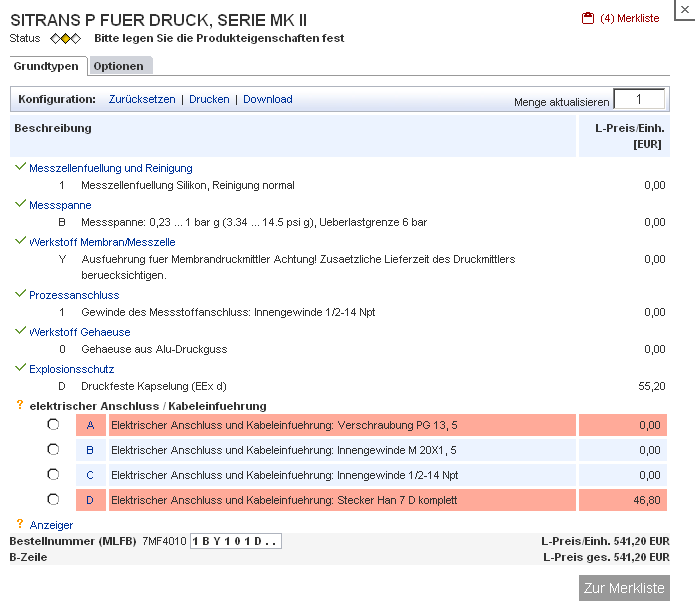Screen dimensions: 695x611
Task: Click green check beside Prozessanschluss
Action: pos(20,294)
